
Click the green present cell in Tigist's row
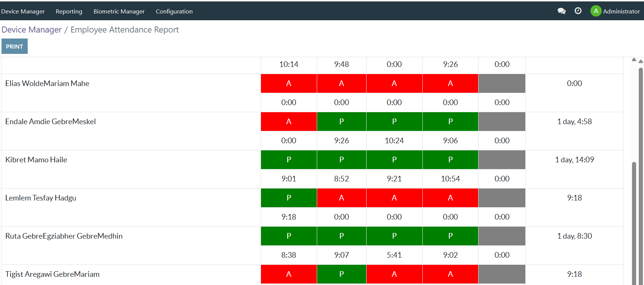[341, 274]
